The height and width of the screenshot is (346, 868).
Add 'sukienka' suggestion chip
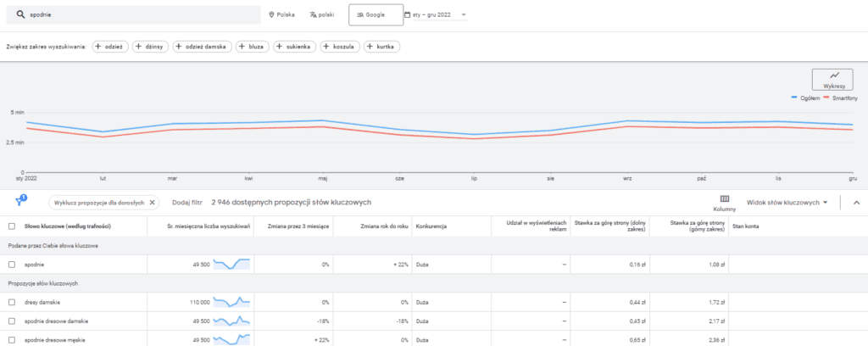[x=294, y=47]
